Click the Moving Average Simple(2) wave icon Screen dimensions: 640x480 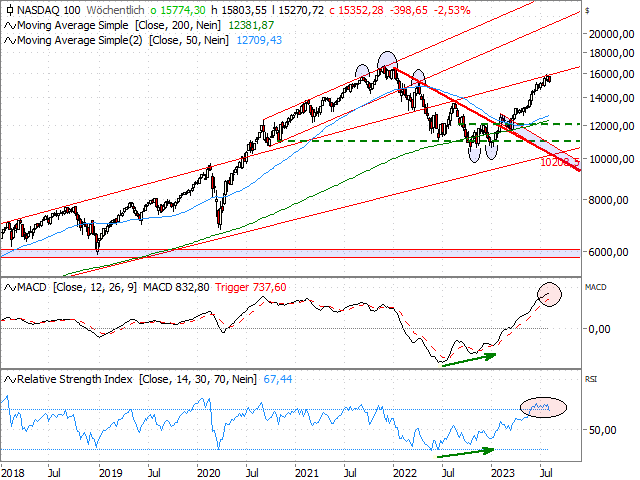pos(10,40)
